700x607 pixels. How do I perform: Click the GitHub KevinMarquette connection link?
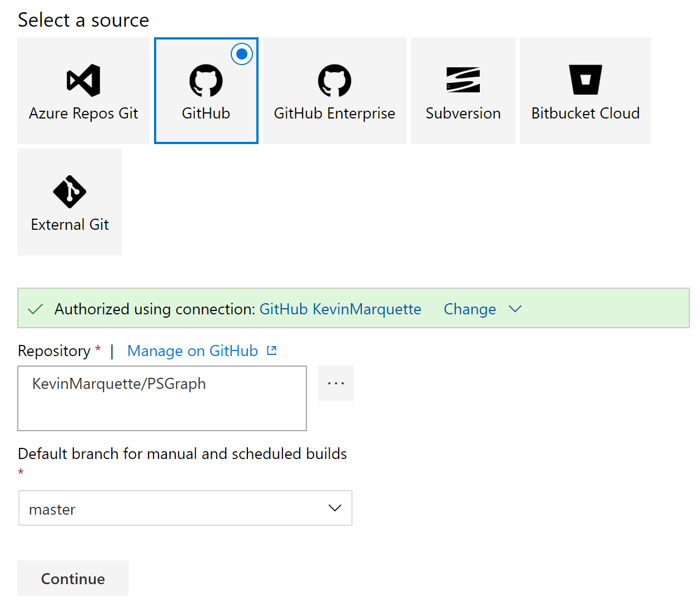tap(340, 309)
